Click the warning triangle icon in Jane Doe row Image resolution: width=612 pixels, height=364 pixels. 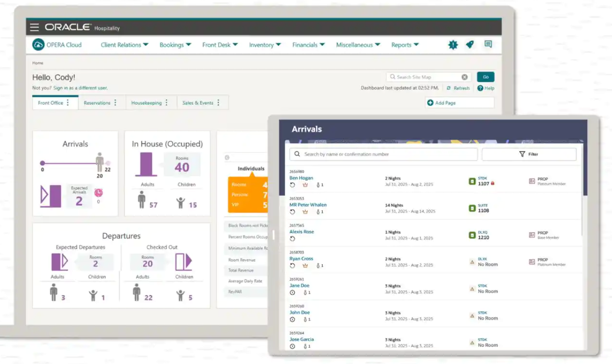472,289
